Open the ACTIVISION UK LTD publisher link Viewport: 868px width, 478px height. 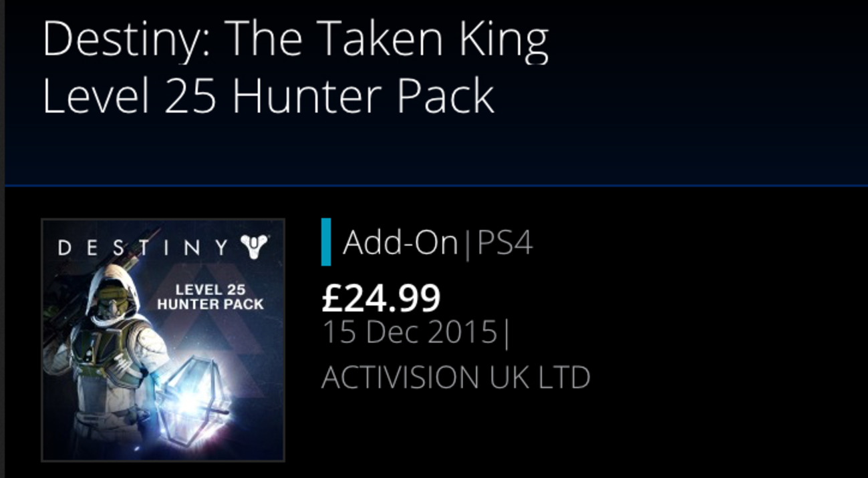point(456,377)
